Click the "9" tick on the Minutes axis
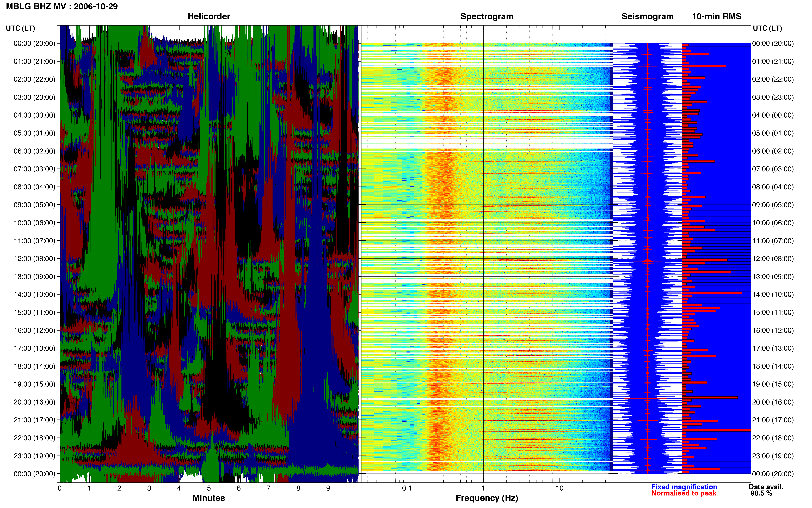This screenshot has width=812, height=508. (328, 488)
